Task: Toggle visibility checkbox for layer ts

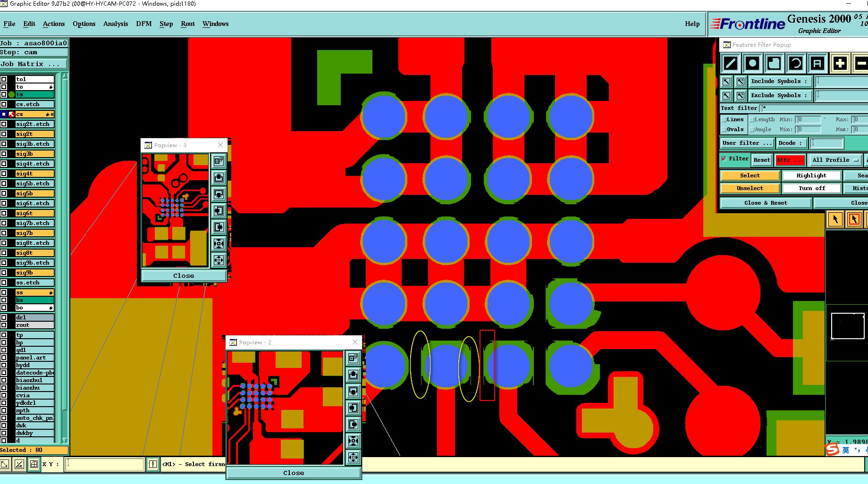Action: click(x=4, y=94)
